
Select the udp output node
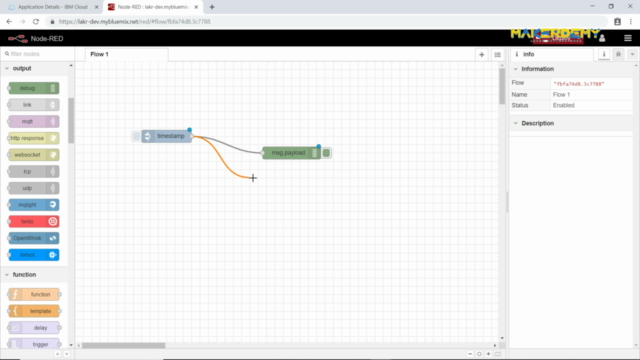33,188
